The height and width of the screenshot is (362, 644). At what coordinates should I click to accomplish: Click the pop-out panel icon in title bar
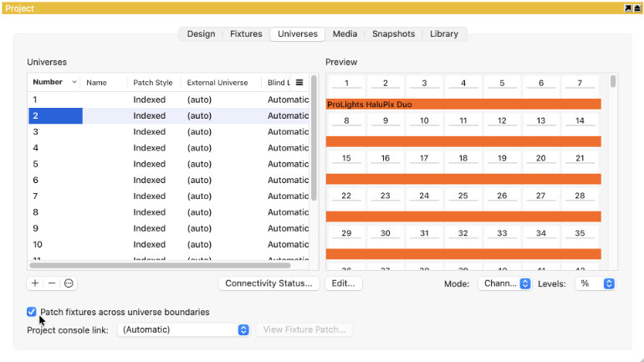pyautogui.click(x=627, y=8)
